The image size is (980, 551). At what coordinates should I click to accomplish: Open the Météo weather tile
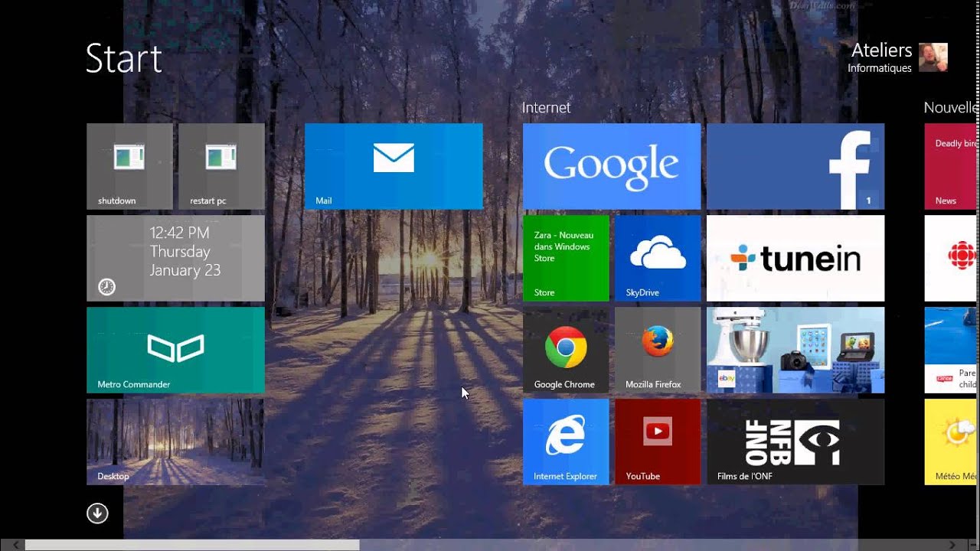pos(952,442)
